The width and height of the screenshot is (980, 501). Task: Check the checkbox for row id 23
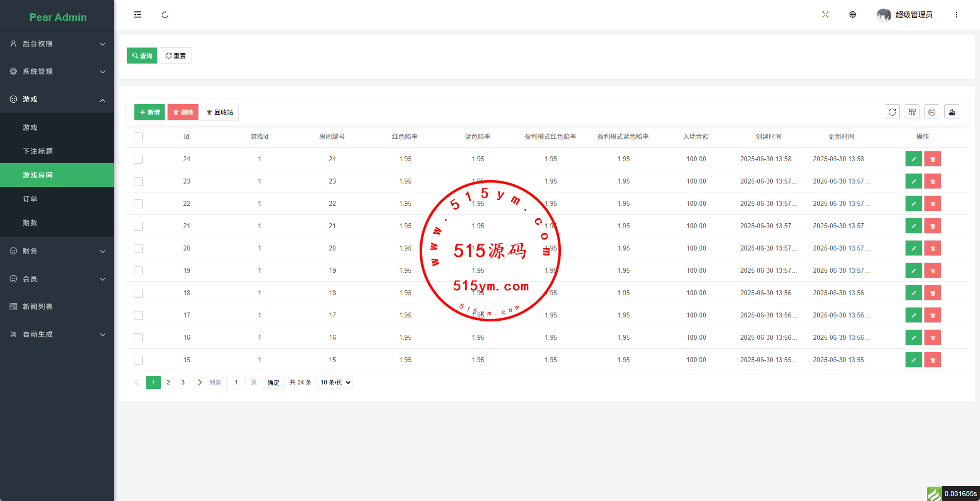pos(138,182)
